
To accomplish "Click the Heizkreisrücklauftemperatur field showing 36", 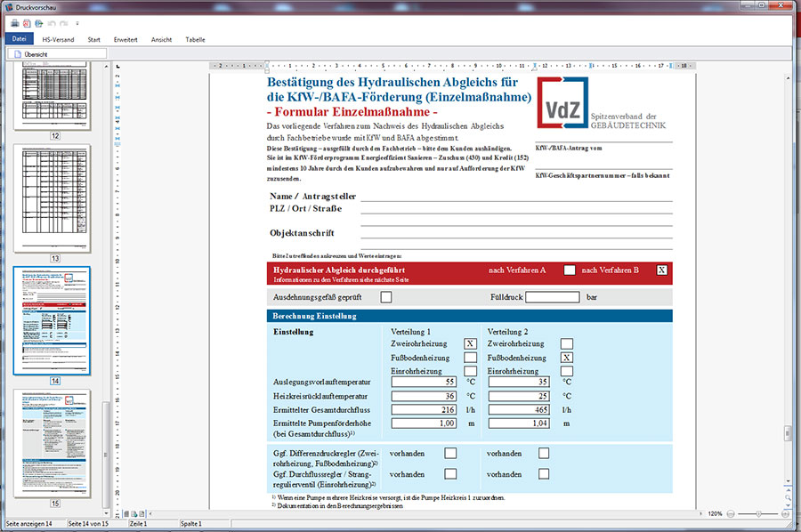I will click(424, 396).
